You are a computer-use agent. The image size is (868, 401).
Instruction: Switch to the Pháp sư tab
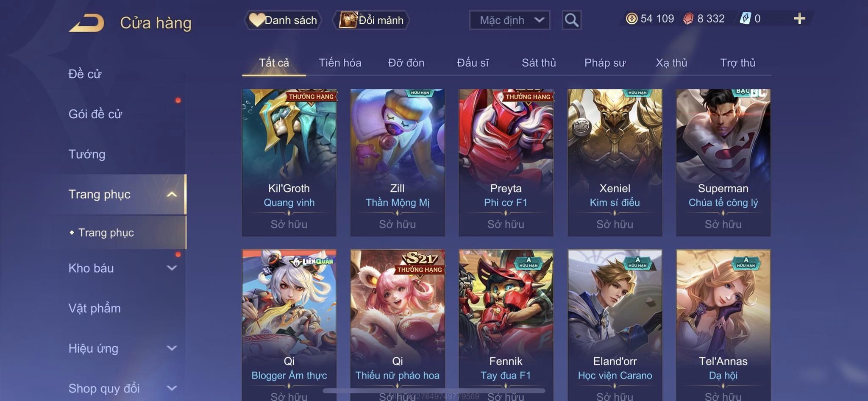605,63
